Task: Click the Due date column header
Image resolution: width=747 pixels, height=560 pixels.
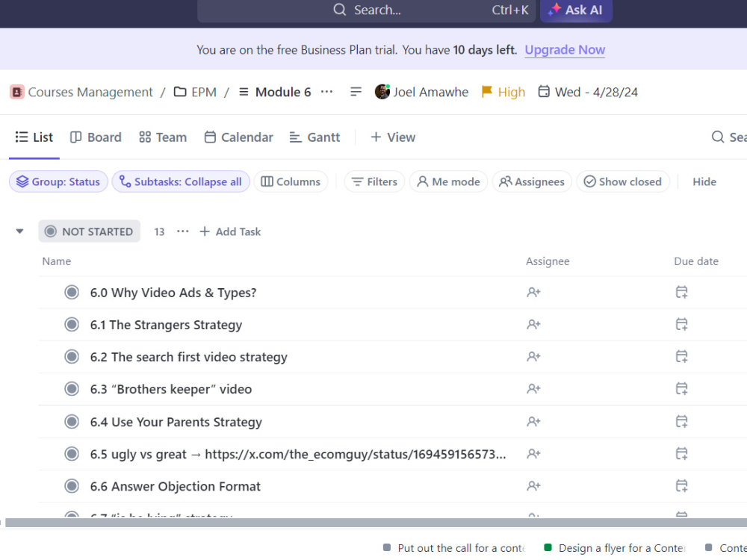Action: 696,261
